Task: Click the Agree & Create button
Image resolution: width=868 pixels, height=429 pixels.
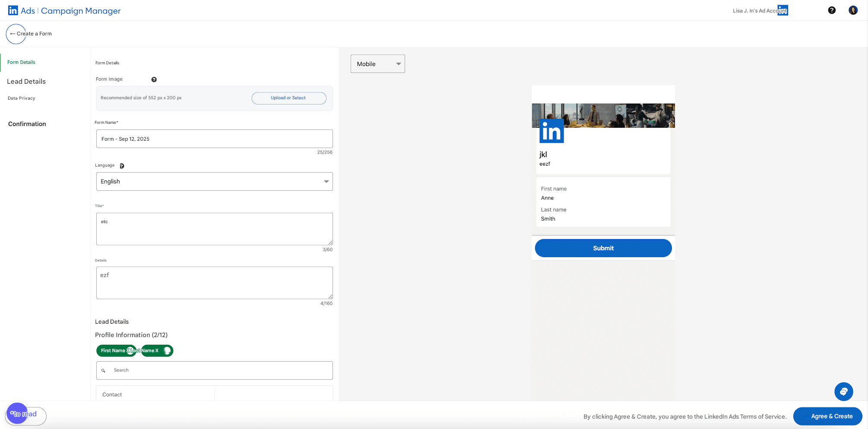Action: click(827, 416)
